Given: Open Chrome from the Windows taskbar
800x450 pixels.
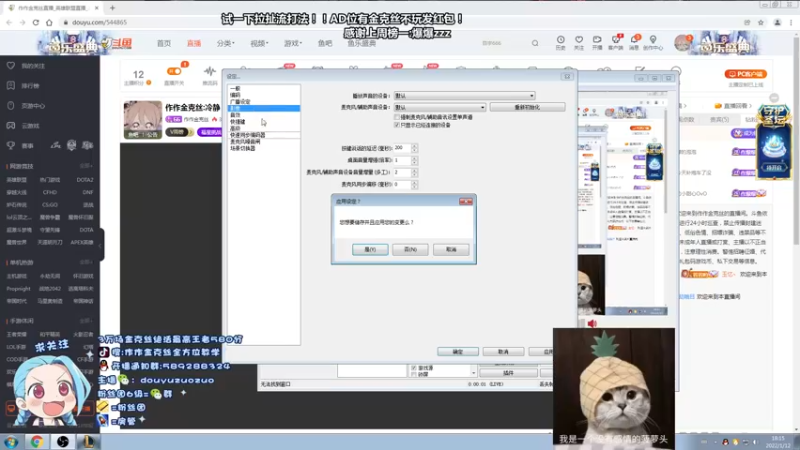Looking at the screenshot, I should [x=37, y=441].
